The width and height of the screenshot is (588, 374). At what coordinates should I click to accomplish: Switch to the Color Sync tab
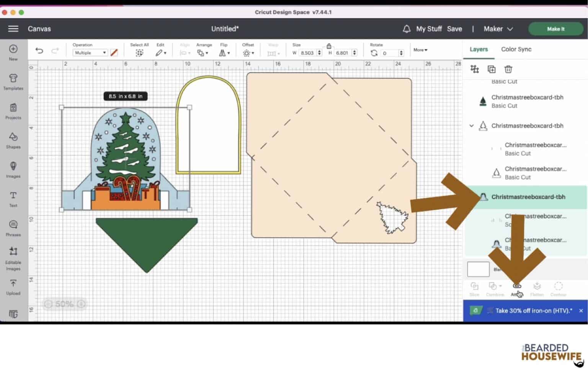[x=516, y=49]
